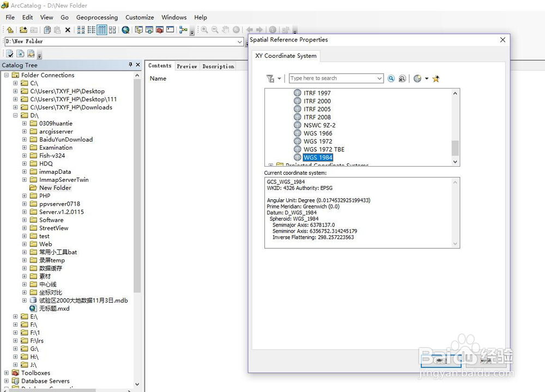This screenshot has height=392, width=545.
Task: Select ITRF 2008 coordinate system
Action: pos(317,117)
